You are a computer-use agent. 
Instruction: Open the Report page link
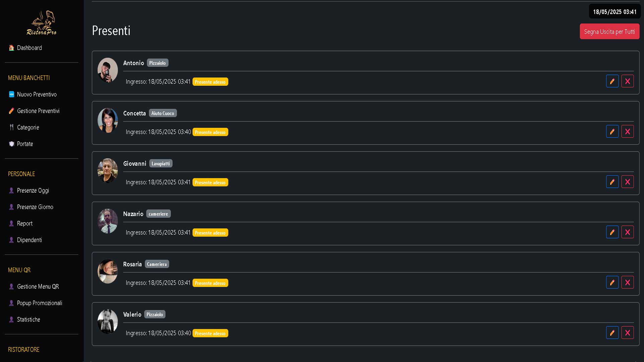coord(24,223)
